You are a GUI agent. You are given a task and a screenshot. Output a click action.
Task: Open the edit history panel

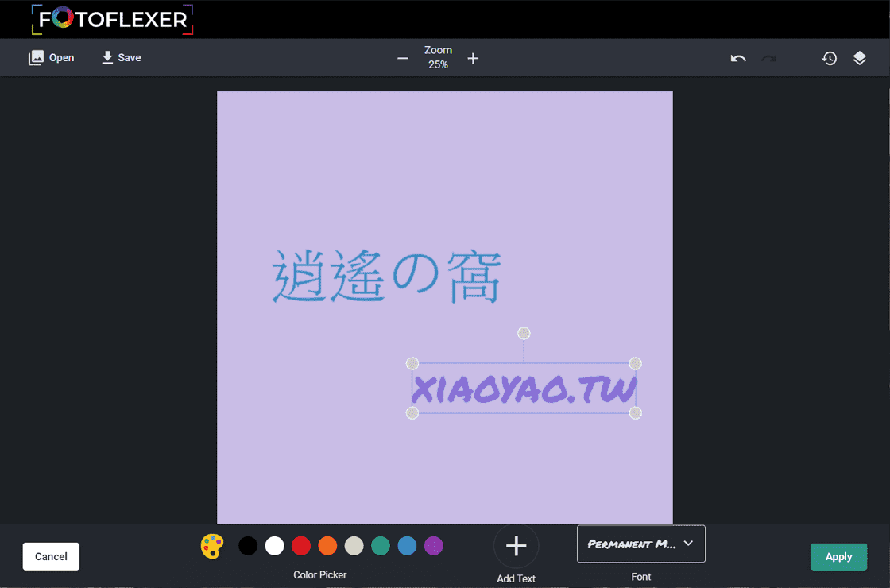tap(829, 58)
